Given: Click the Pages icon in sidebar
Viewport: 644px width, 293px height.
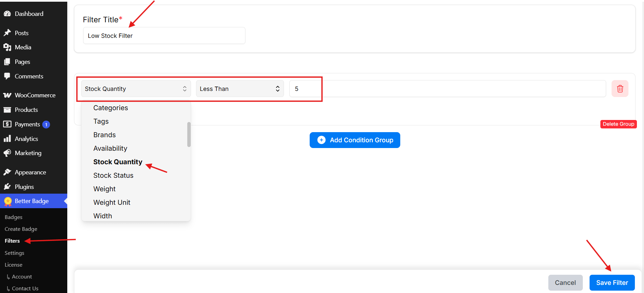Looking at the screenshot, I should pos(7,62).
